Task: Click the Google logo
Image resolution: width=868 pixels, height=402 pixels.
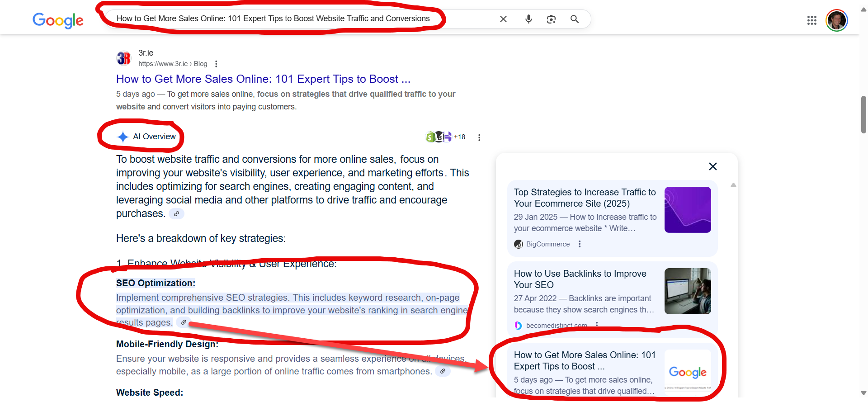Action: coord(58,20)
